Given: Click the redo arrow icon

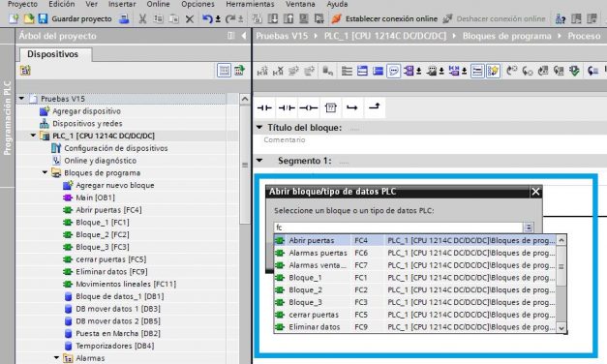Looking at the screenshot, I should [230, 18].
